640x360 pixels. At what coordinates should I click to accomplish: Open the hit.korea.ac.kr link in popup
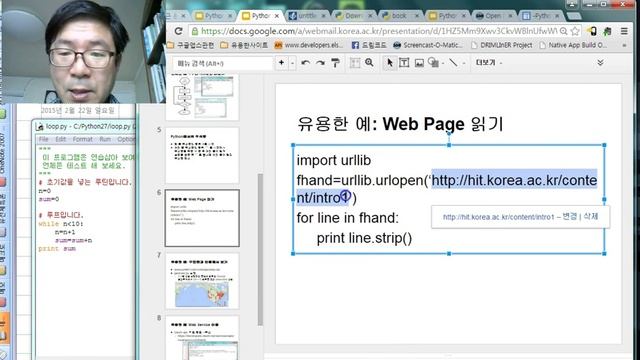coord(498,217)
